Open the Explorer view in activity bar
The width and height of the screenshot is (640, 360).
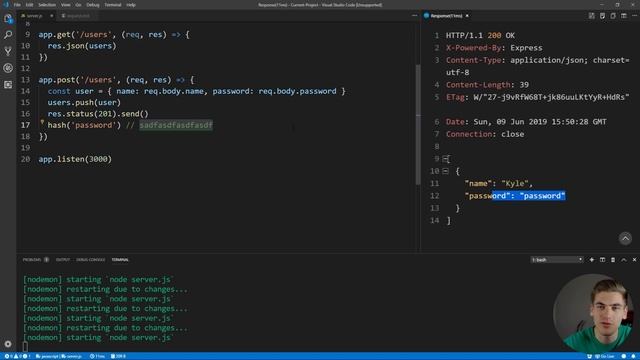coord(8,18)
